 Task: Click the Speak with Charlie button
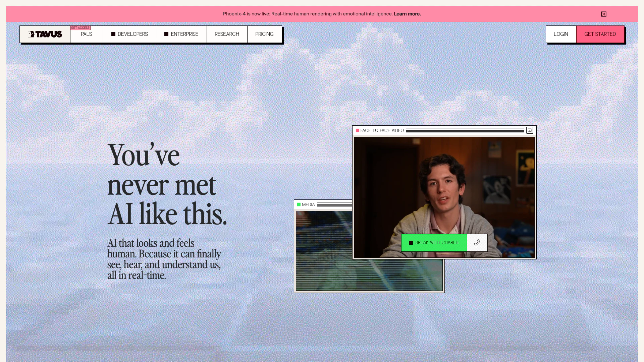434,243
